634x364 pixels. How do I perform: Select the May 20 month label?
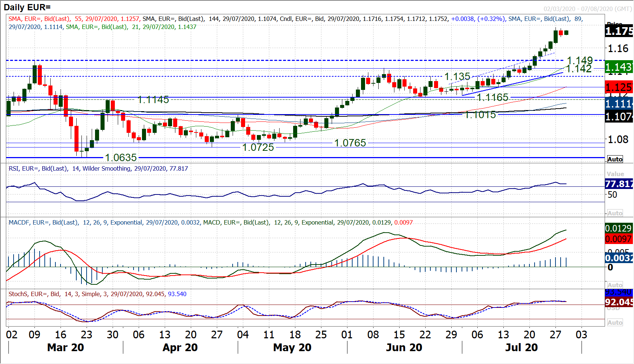[x=292, y=347]
